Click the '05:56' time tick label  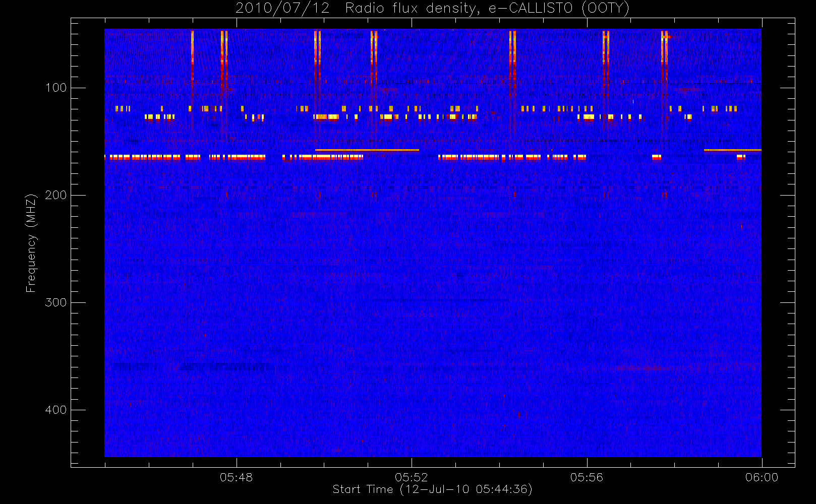pyautogui.click(x=587, y=477)
